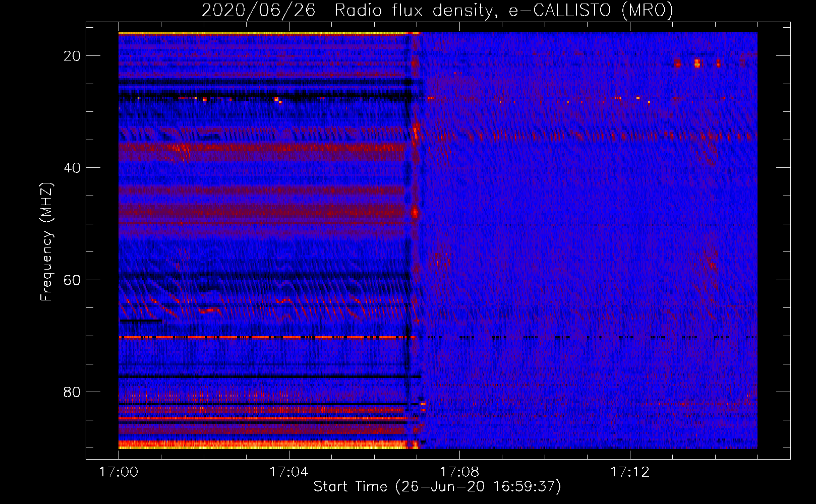Image resolution: width=816 pixels, height=504 pixels.
Task: Click the 40 MHz frequency tick label
Action: 72,168
